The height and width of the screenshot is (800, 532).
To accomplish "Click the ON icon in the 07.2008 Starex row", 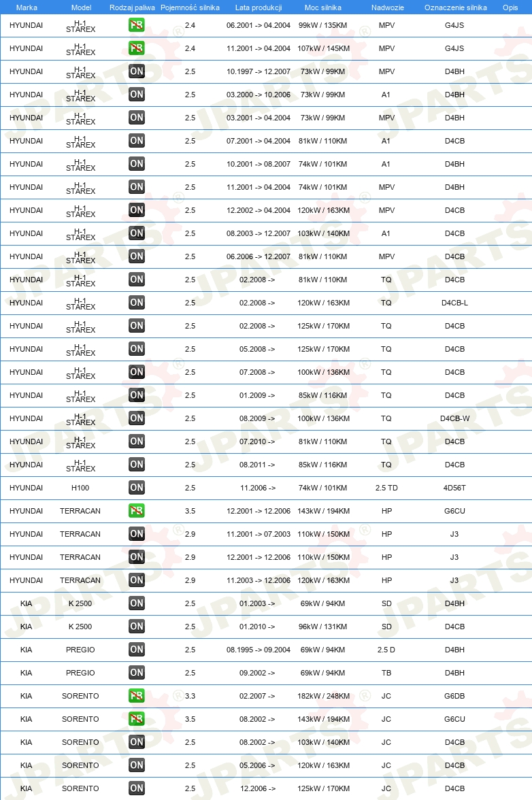I will (x=136, y=372).
